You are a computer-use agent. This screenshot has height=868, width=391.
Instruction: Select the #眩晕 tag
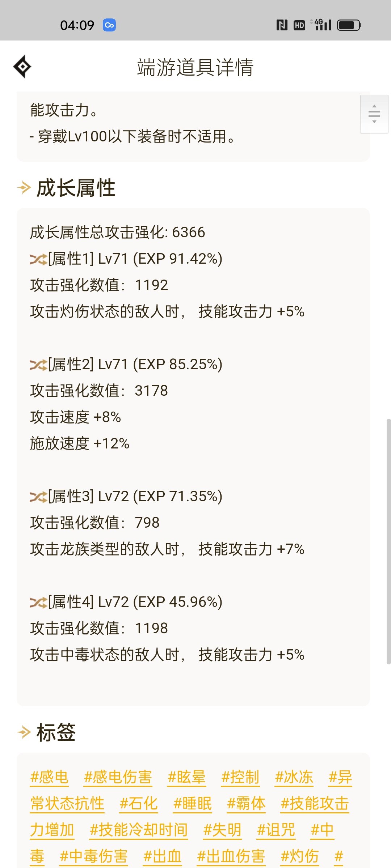187,777
